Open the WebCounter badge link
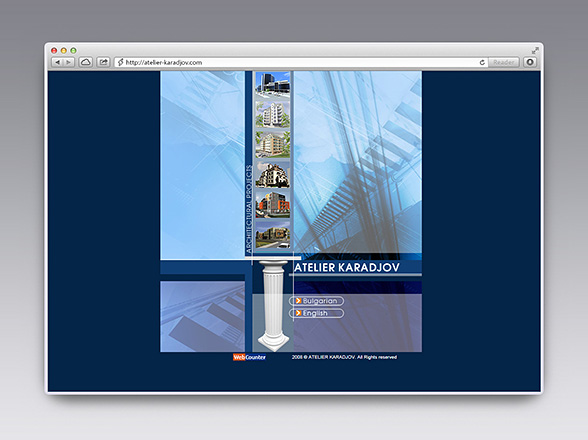Screen dimensions: 588x440 click(249, 357)
